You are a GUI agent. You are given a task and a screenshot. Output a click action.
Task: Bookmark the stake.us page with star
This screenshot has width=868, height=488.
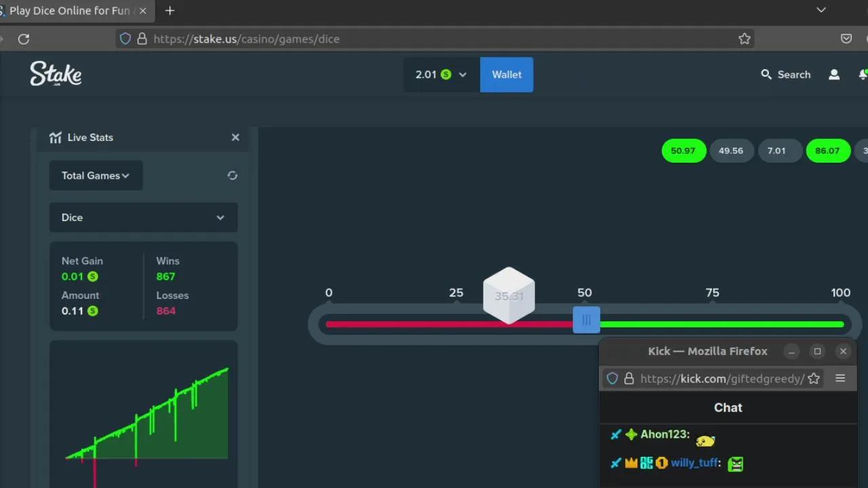[x=745, y=39]
